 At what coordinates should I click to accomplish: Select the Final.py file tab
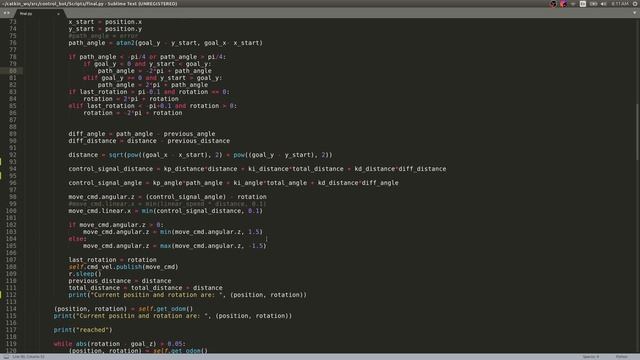coord(39,13)
